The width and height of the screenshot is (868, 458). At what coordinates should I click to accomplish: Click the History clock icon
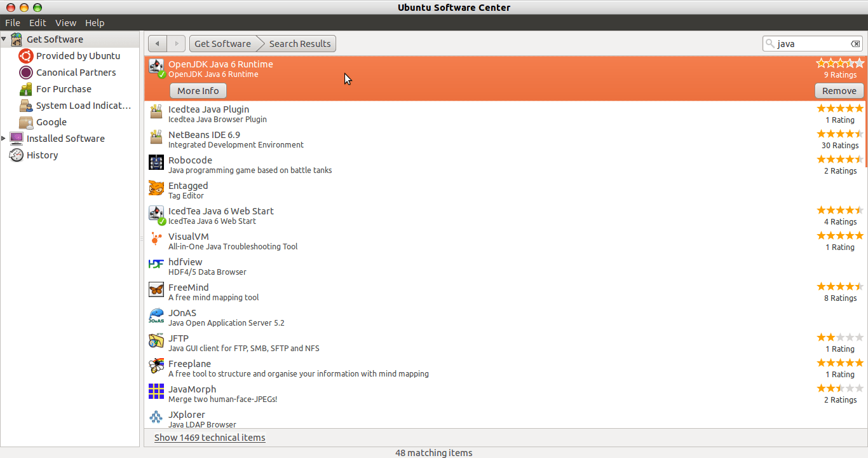(17, 155)
